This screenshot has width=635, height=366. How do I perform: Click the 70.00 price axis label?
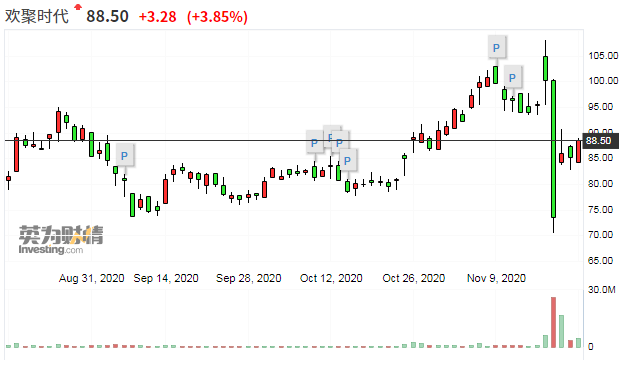click(601, 234)
